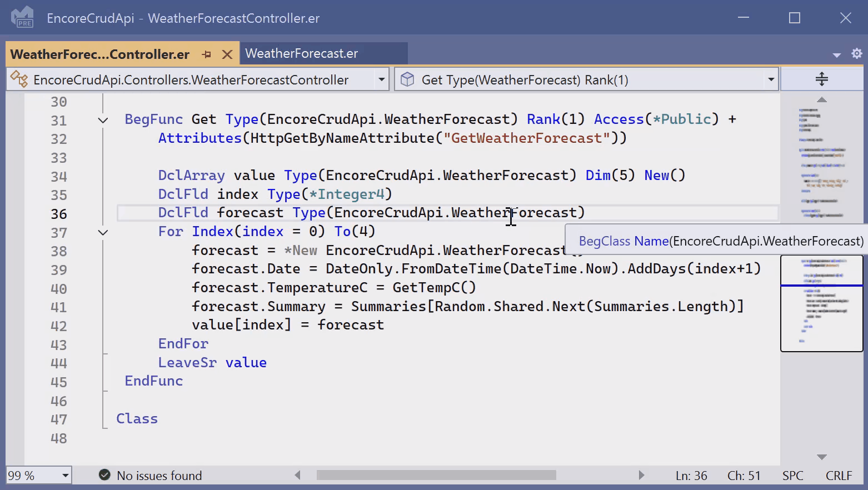Click the No issues found checkmark icon
868x490 pixels.
(104, 475)
